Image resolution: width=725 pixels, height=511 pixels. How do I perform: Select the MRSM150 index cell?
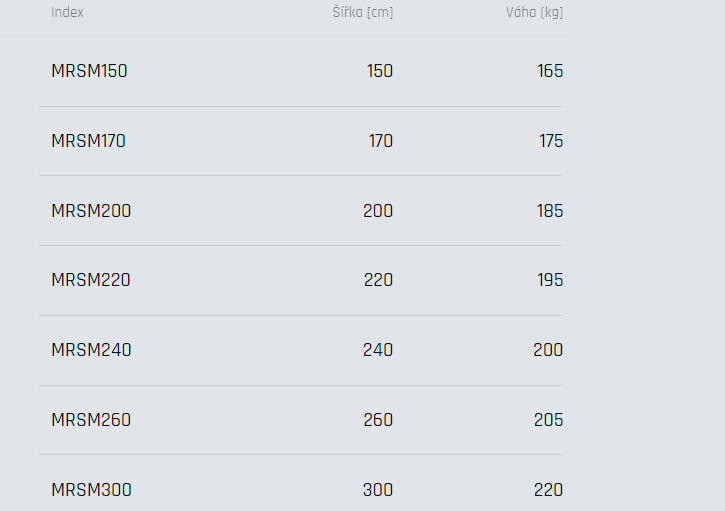[x=89, y=71]
